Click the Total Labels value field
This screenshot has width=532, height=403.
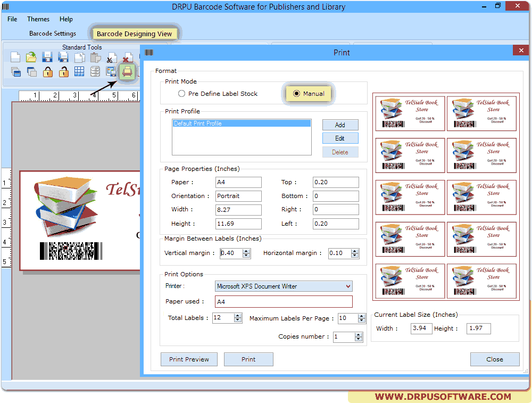[223, 318]
